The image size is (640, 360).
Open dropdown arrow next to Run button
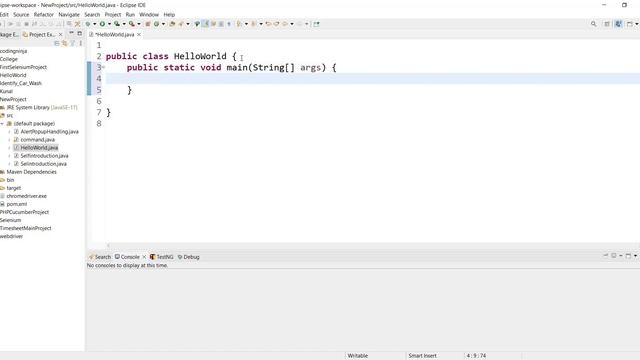tap(109, 24)
